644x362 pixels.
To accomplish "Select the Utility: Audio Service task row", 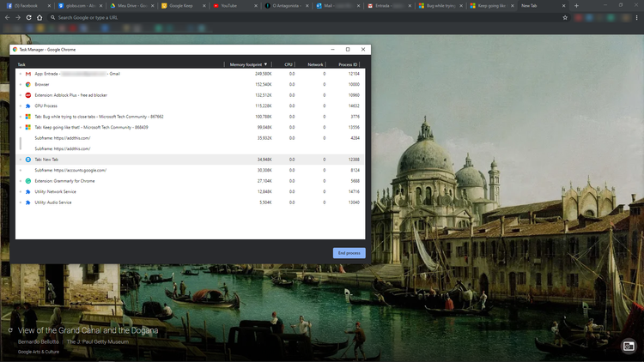I will (190, 202).
